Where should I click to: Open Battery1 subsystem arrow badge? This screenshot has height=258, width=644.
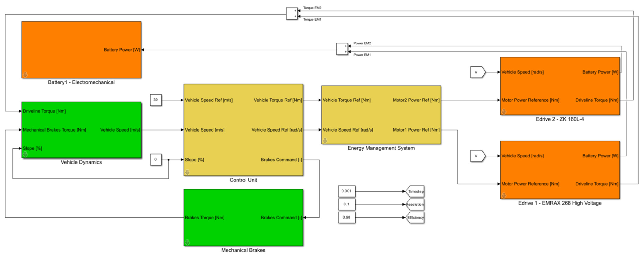(25, 75)
